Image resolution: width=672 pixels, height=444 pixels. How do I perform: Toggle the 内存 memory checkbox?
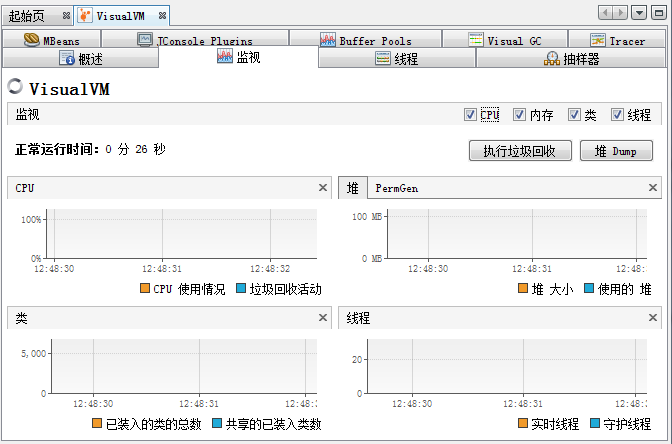click(519, 114)
